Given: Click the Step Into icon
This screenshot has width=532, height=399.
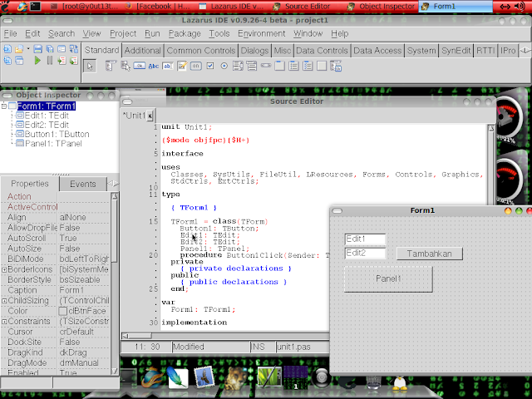Looking at the screenshot, I should click(x=62, y=61).
